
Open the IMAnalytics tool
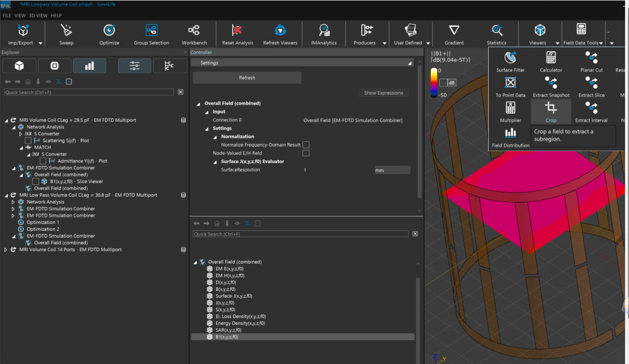(324, 31)
